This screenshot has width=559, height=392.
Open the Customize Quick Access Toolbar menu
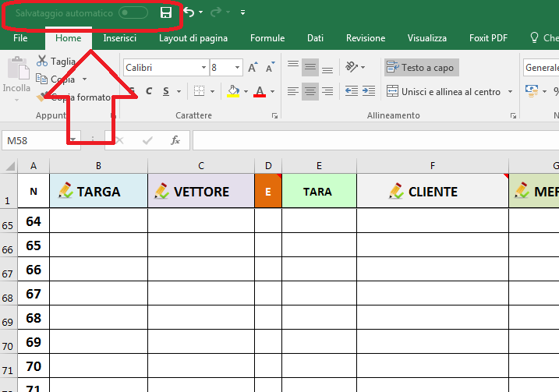click(x=242, y=12)
